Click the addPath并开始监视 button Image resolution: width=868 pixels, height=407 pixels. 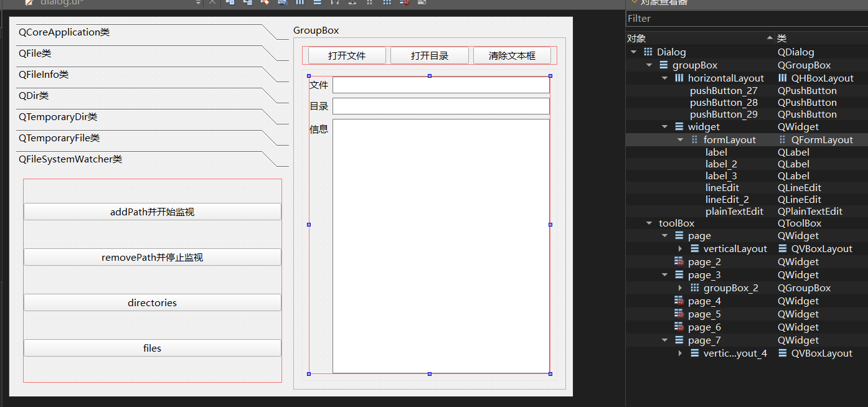coord(153,212)
